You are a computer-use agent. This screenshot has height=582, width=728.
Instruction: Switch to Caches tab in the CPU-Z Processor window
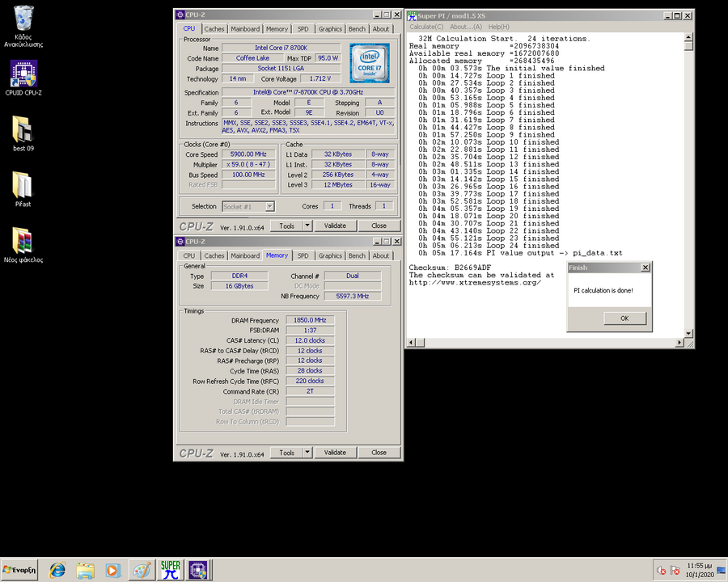coord(214,29)
